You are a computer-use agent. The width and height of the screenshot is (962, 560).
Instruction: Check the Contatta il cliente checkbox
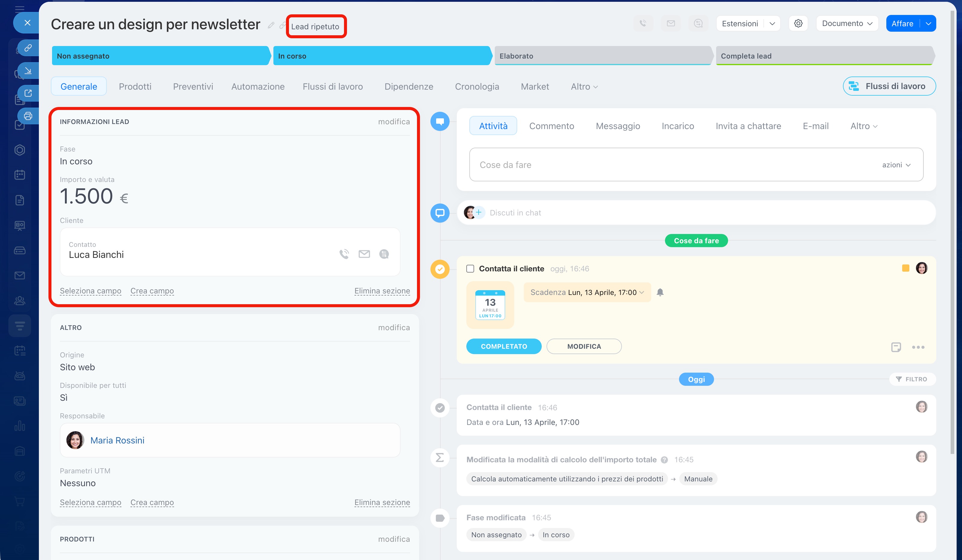coord(470,269)
